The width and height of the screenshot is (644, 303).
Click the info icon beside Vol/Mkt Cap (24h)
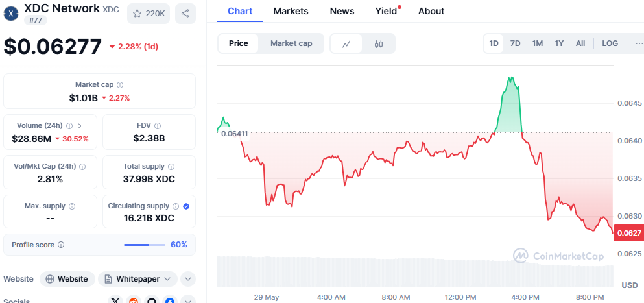click(82, 167)
